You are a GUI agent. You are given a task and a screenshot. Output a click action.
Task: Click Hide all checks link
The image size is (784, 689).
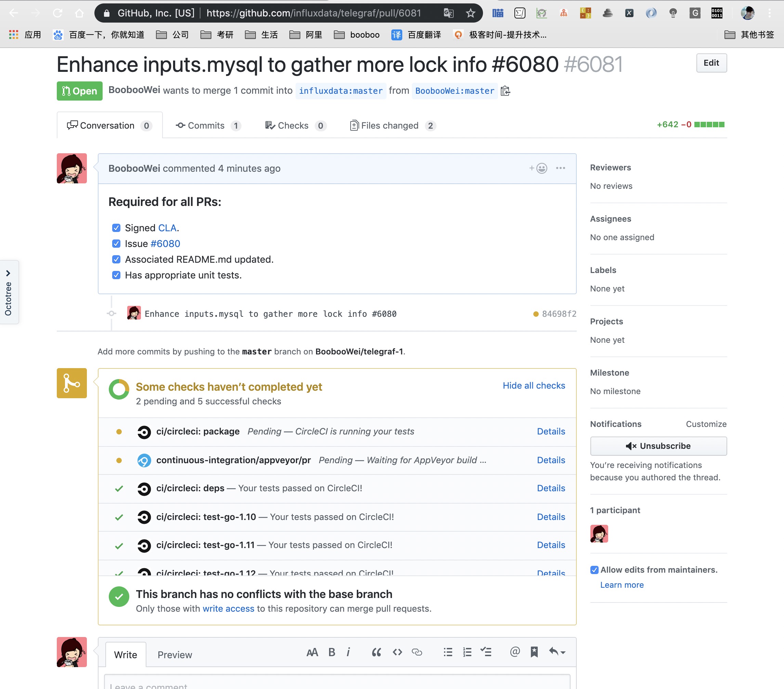coord(534,386)
